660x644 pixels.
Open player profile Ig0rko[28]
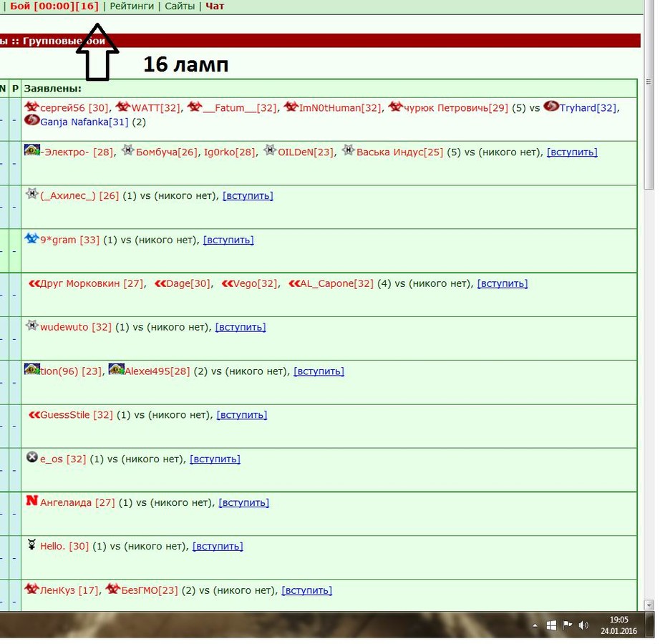230,152
